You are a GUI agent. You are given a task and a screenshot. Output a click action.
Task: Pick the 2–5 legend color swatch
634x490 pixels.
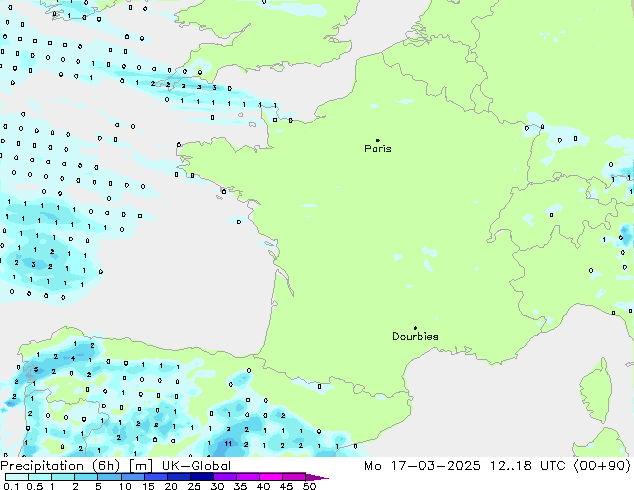tap(86, 477)
